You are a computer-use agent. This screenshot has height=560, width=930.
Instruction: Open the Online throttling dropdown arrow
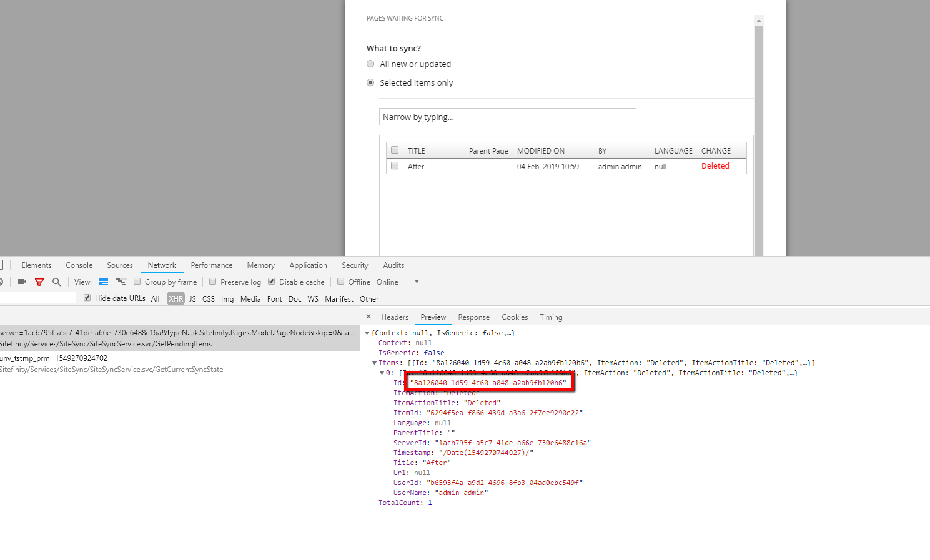tap(417, 282)
